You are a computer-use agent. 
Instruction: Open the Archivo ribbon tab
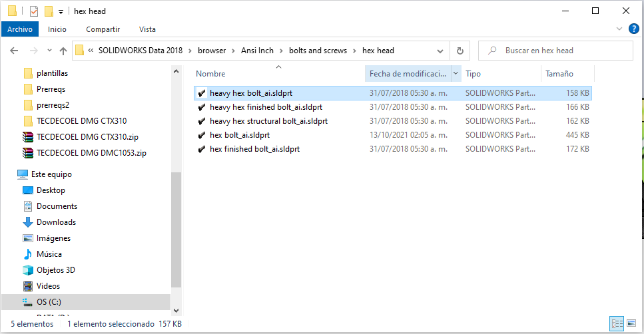pos(20,29)
